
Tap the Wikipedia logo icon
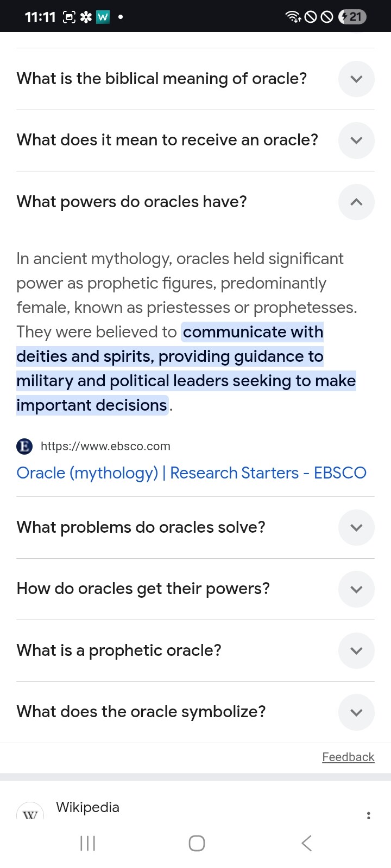pos(30,813)
